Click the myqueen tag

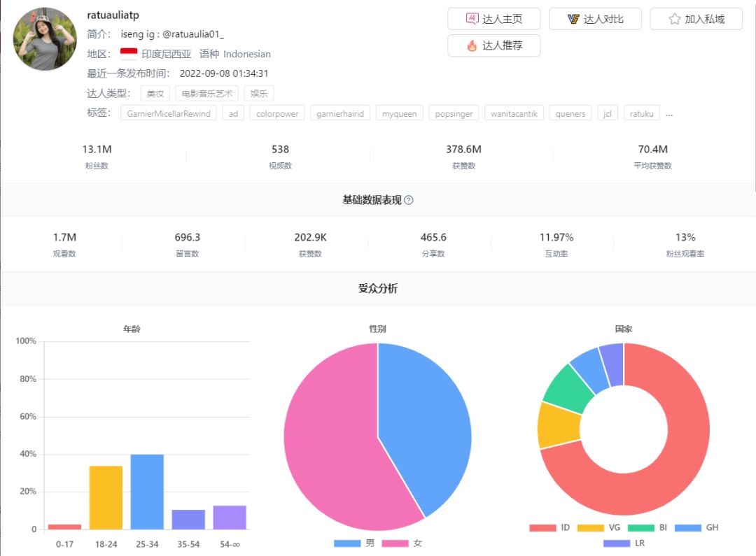pyautogui.click(x=399, y=113)
